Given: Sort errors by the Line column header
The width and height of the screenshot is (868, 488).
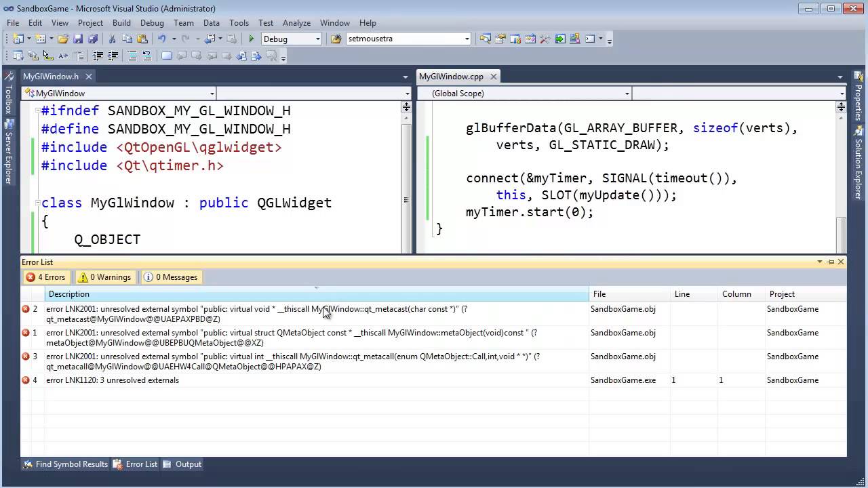Looking at the screenshot, I should pyautogui.click(x=694, y=294).
